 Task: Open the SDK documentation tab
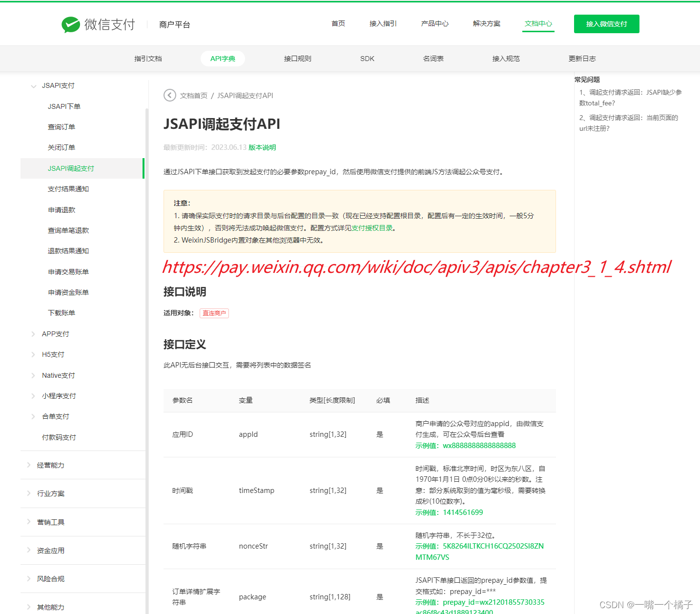pyautogui.click(x=367, y=58)
